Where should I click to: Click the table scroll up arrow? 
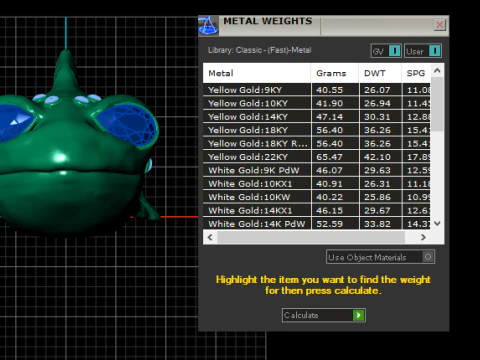[437, 70]
